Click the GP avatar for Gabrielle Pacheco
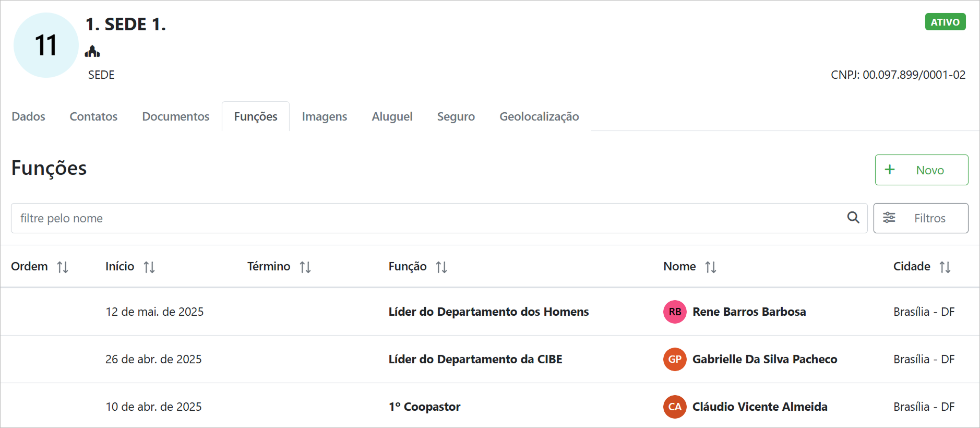980x428 pixels. (x=675, y=359)
